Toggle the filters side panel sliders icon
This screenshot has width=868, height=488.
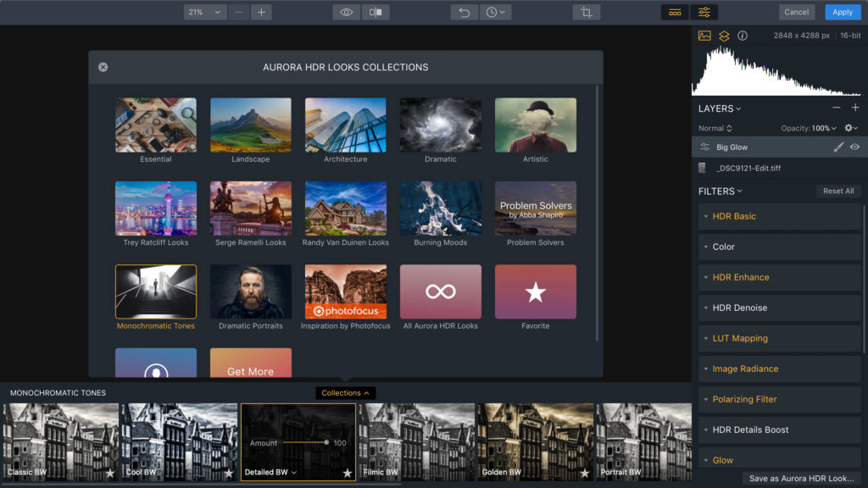click(x=704, y=12)
